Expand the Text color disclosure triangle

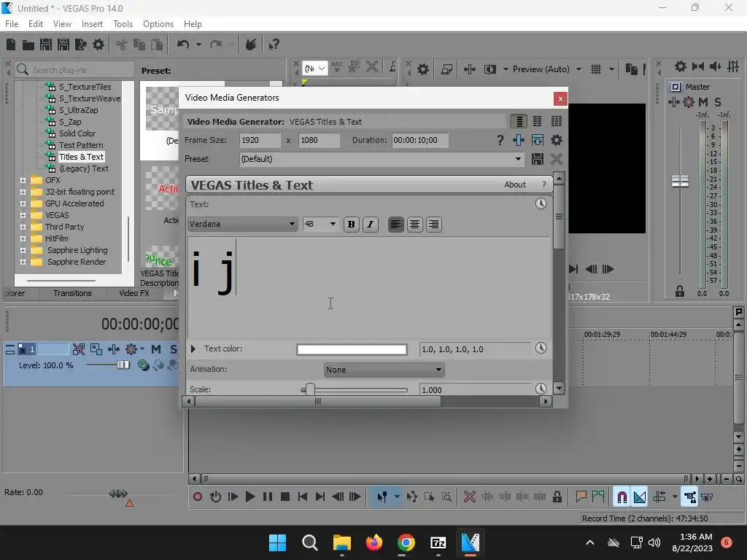tap(193, 349)
